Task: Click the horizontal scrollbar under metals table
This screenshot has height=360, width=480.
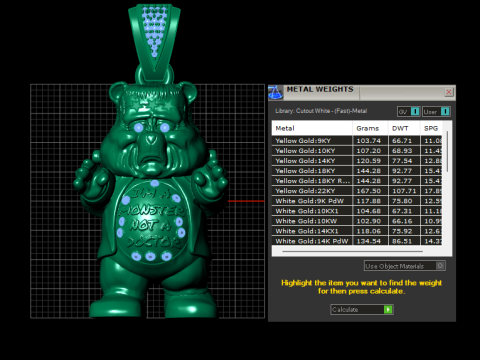Action: (x=352, y=251)
